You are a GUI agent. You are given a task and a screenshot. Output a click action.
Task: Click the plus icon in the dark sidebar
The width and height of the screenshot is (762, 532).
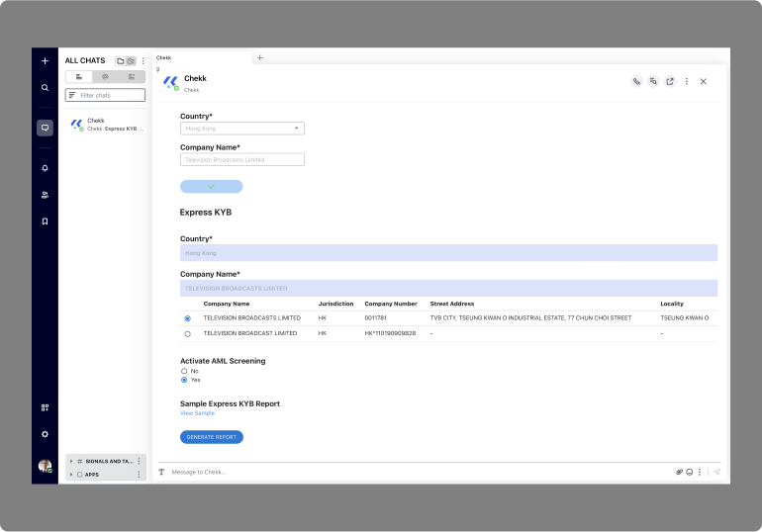(45, 60)
